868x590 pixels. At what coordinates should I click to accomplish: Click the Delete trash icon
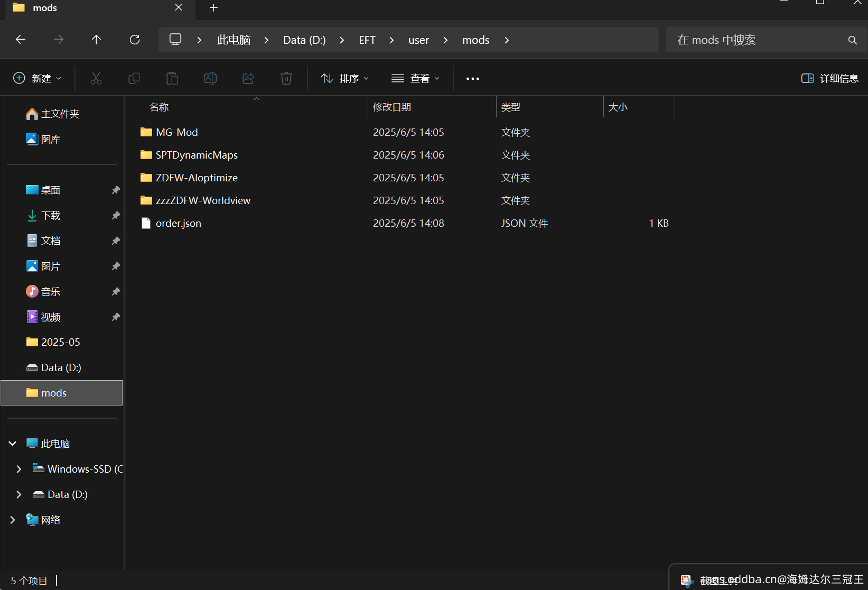pos(286,78)
